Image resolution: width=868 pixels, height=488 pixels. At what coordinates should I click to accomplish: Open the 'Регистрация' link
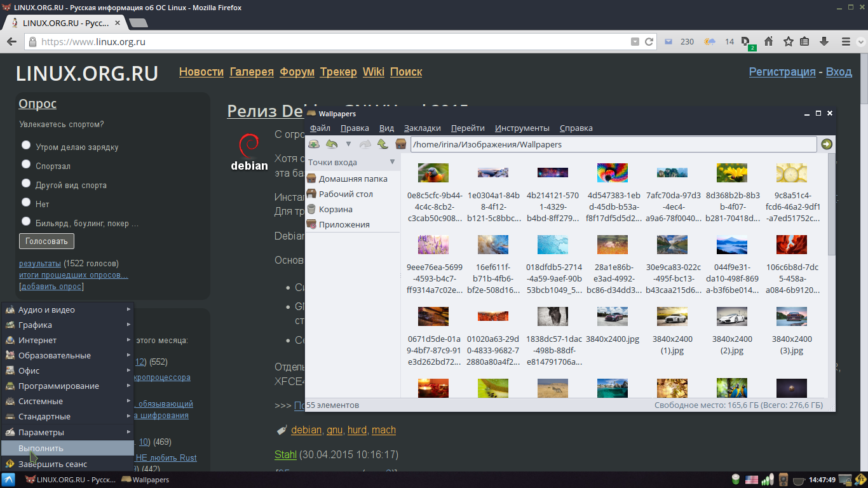[x=782, y=72]
